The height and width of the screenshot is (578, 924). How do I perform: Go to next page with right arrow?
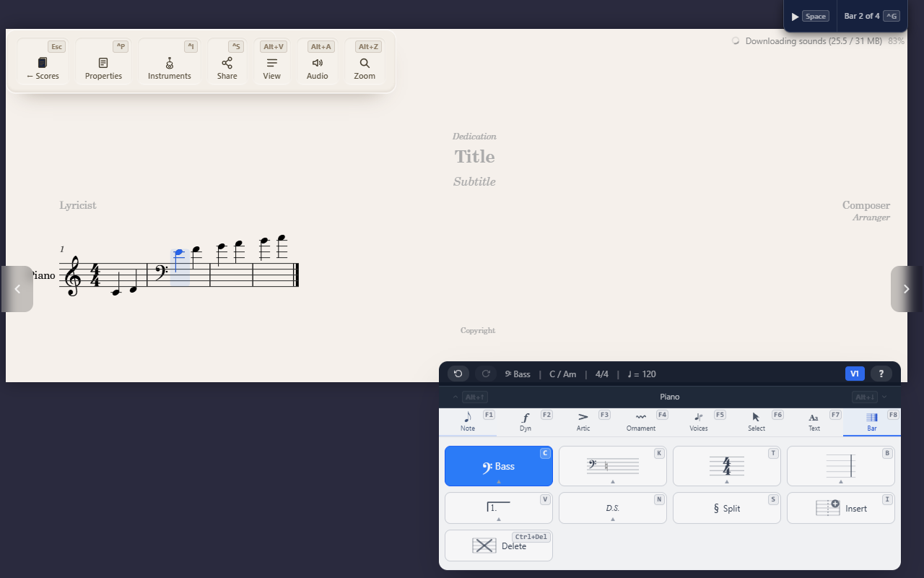click(x=906, y=289)
